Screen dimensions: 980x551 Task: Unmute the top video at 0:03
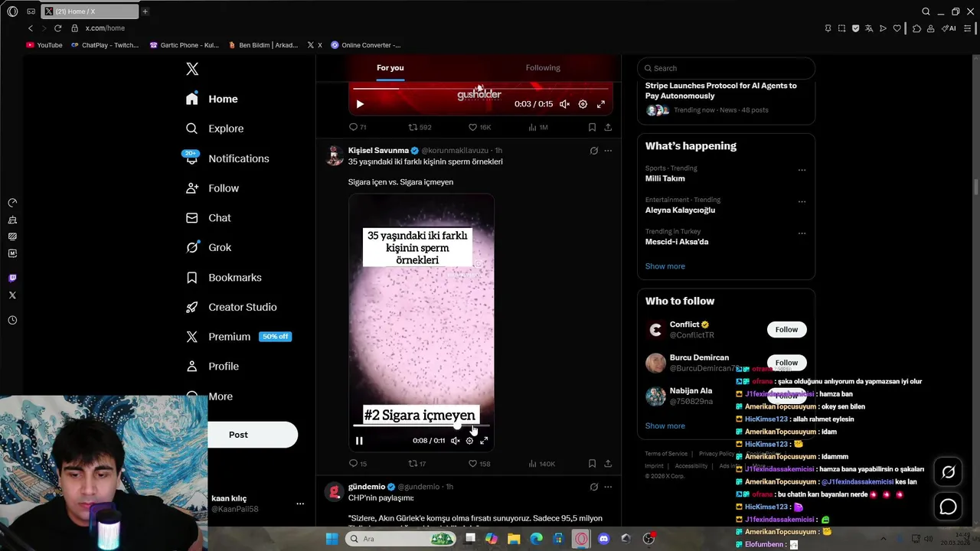[x=564, y=104]
